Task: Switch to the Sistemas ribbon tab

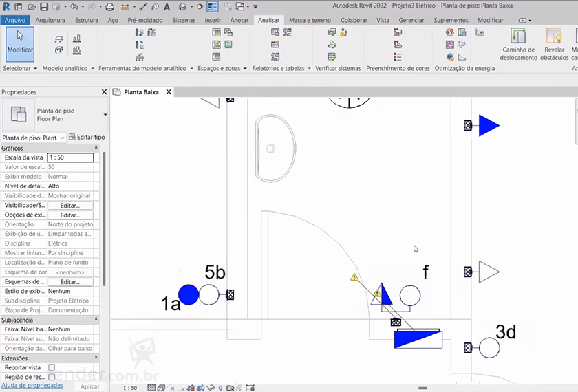Action: point(184,20)
